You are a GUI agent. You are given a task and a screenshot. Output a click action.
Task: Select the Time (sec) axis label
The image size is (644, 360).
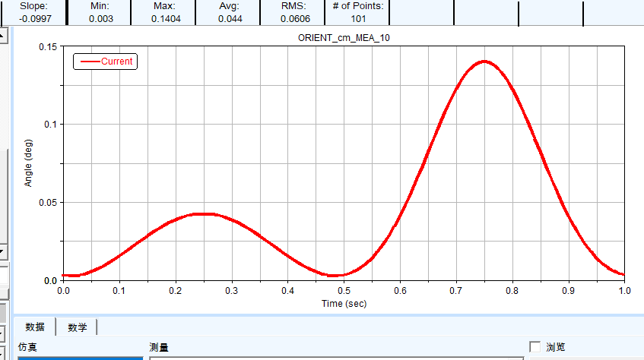(344, 303)
